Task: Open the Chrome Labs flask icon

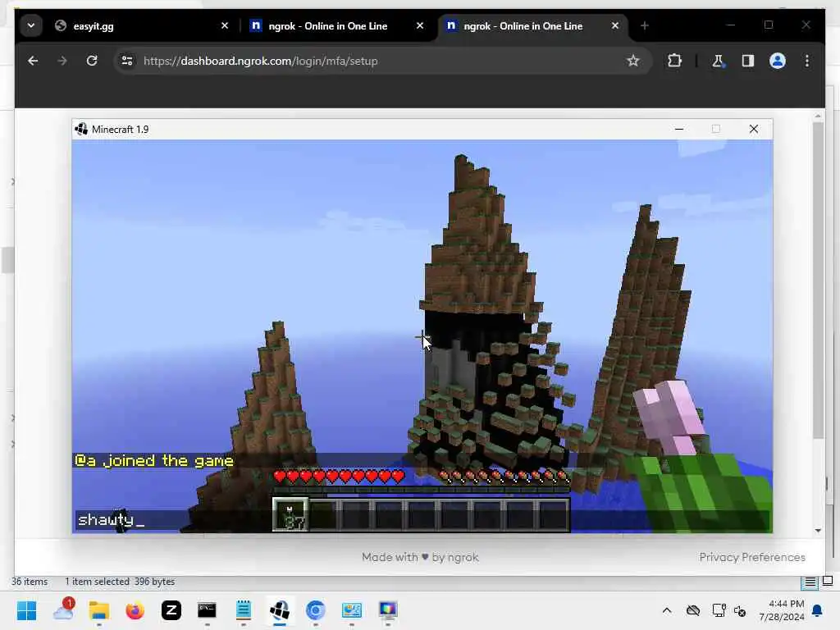Action: 718,61
